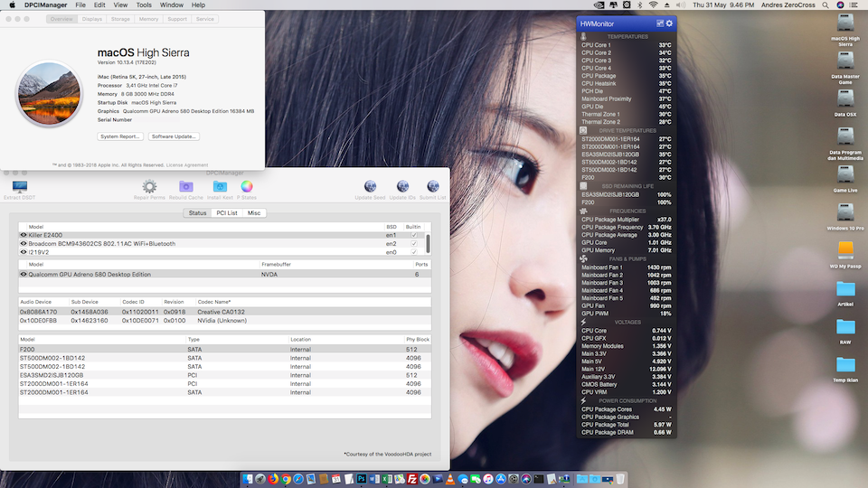Toggle the Builtin checkbox for Killer E2400

point(414,235)
